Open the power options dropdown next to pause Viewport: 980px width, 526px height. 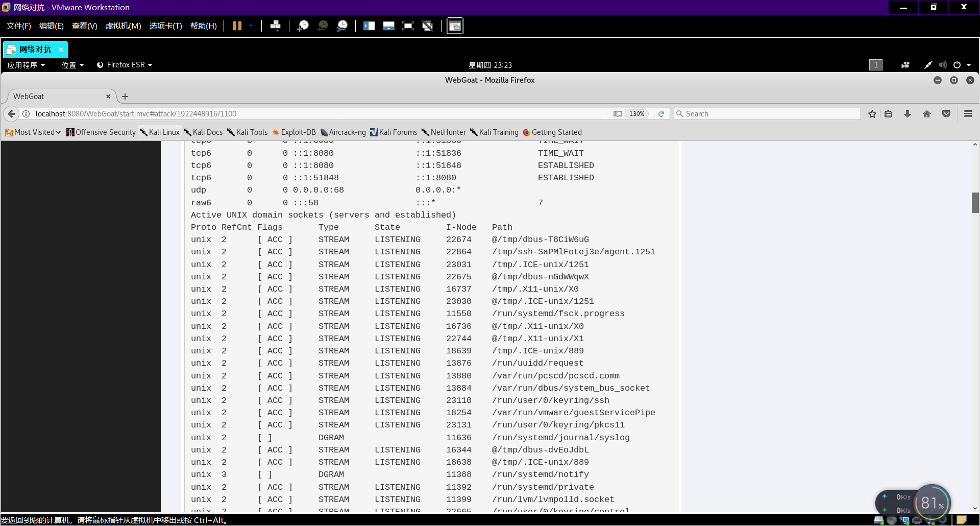[x=251, y=26]
